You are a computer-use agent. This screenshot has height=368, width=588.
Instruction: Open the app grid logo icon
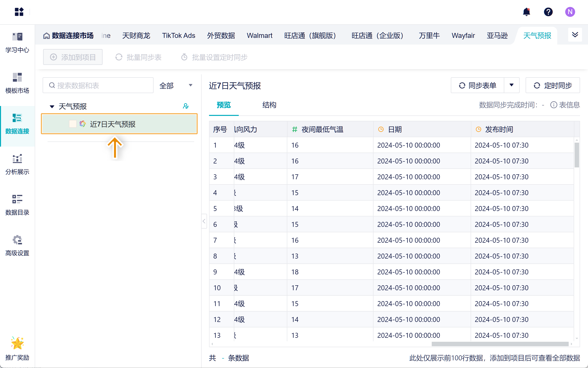click(19, 12)
